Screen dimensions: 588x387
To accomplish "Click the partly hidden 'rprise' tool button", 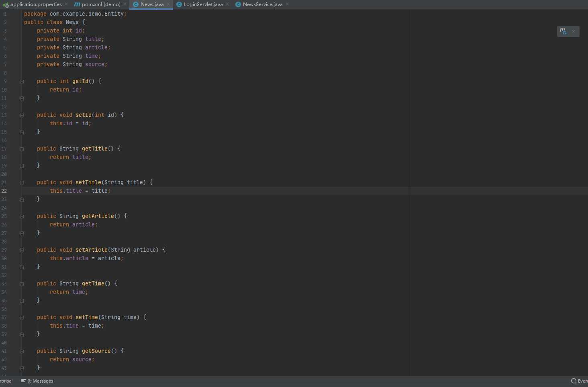I will click(x=6, y=381).
